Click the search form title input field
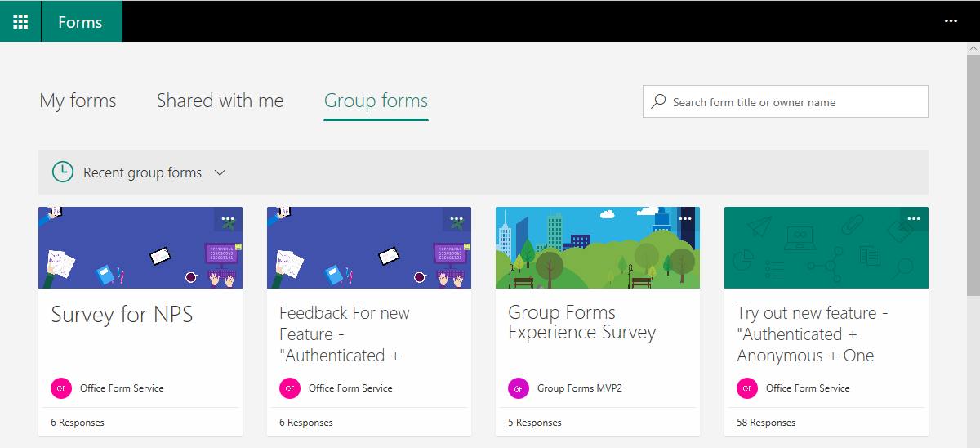This screenshot has width=980, height=448. click(796, 102)
